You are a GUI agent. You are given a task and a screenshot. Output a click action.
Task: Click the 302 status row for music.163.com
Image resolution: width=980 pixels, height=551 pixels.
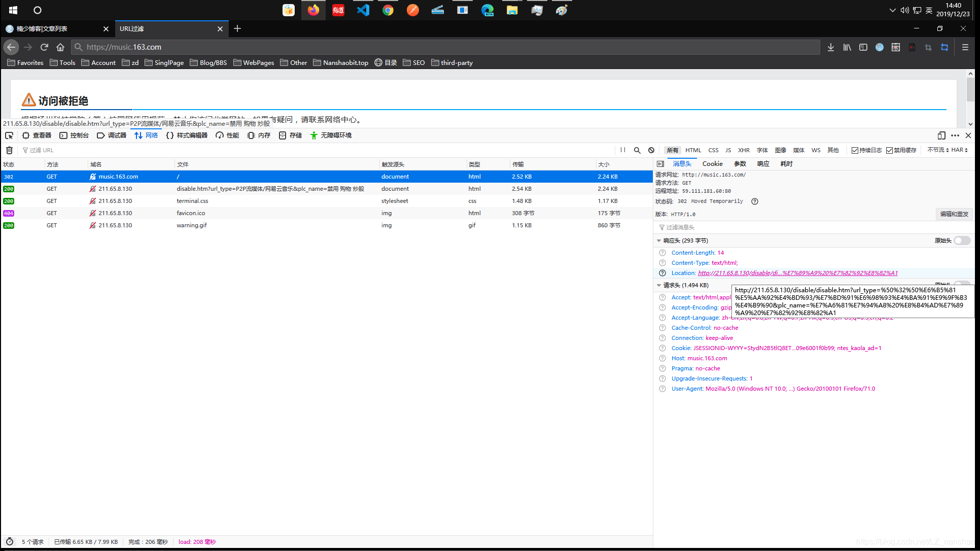point(327,176)
